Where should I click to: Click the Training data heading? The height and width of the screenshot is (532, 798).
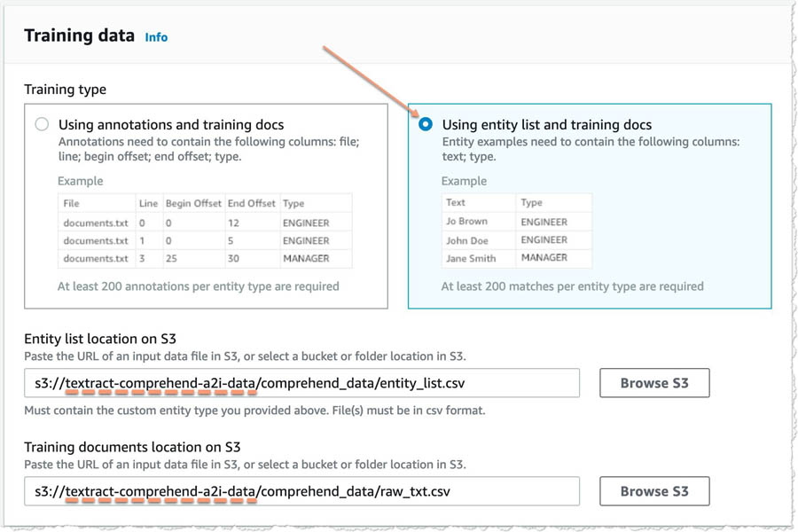(x=80, y=35)
